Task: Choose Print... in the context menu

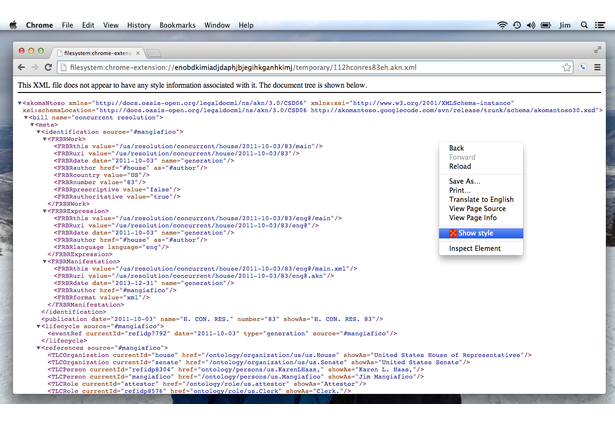Action: [x=481, y=190]
